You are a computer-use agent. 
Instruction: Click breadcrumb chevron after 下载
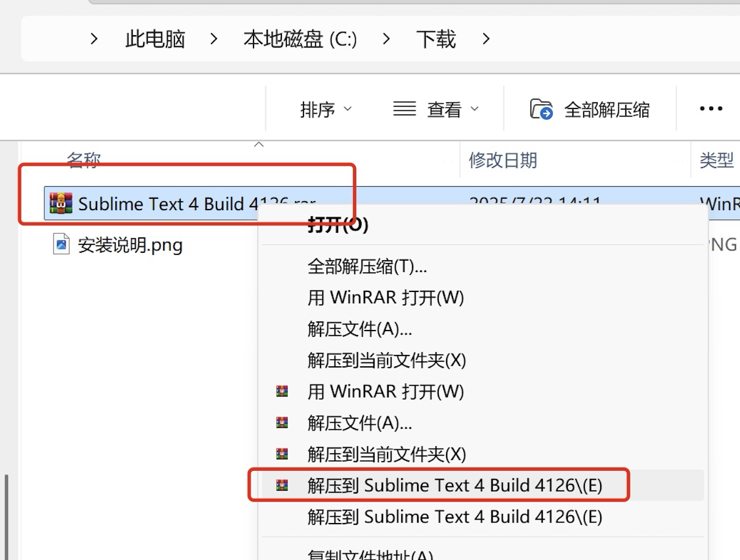coord(486,39)
